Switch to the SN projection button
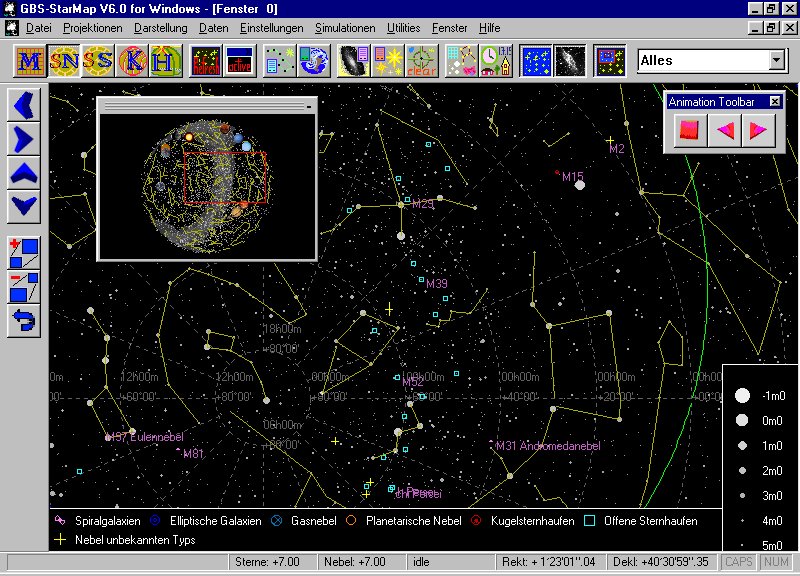This screenshot has height=576, width=800. 65,61
